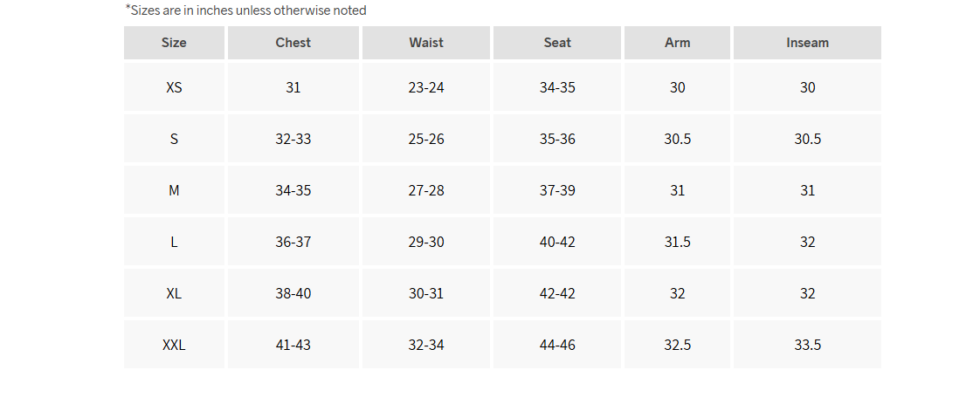Image resolution: width=980 pixels, height=418 pixels.
Task: Click inseam value 33.5 cell
Action: click(x=808, y=345)
